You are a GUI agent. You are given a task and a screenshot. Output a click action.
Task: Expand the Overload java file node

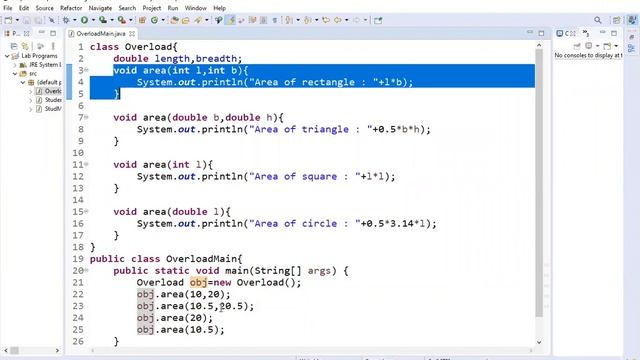click(31, 91)
